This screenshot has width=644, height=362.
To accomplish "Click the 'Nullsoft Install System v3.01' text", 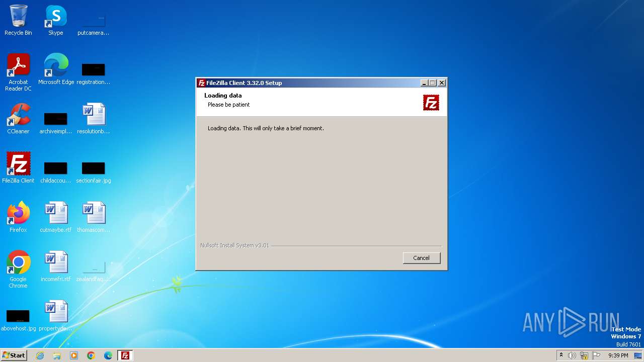I will click(234, 245).
